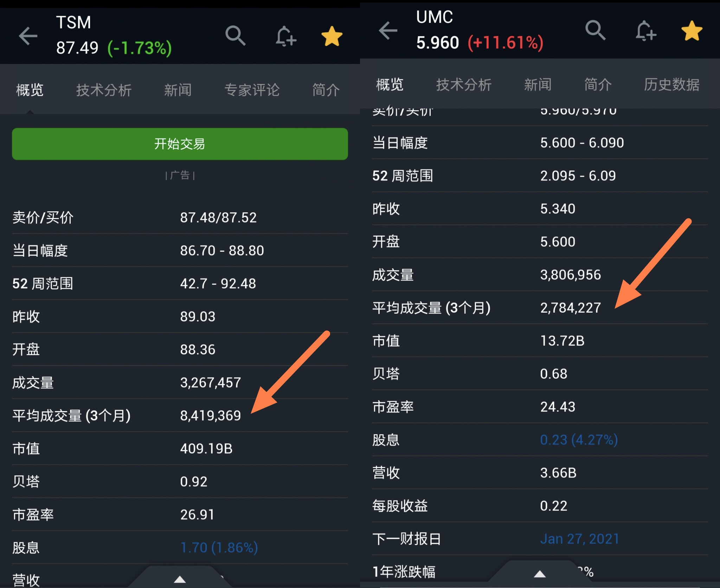Create an alert bell for UMC
The image size is (720, 588).
[645, 31]
